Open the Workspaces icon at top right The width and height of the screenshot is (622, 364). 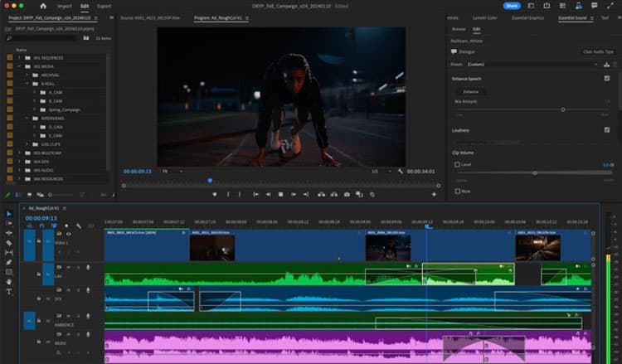click(531, 6)
